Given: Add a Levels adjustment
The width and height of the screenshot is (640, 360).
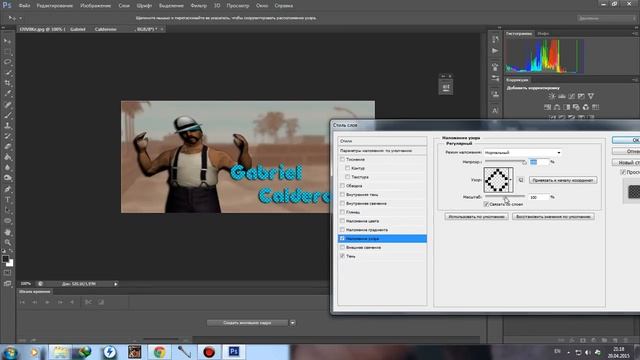Looking at the screenshot, I should [x=562, y=96].
